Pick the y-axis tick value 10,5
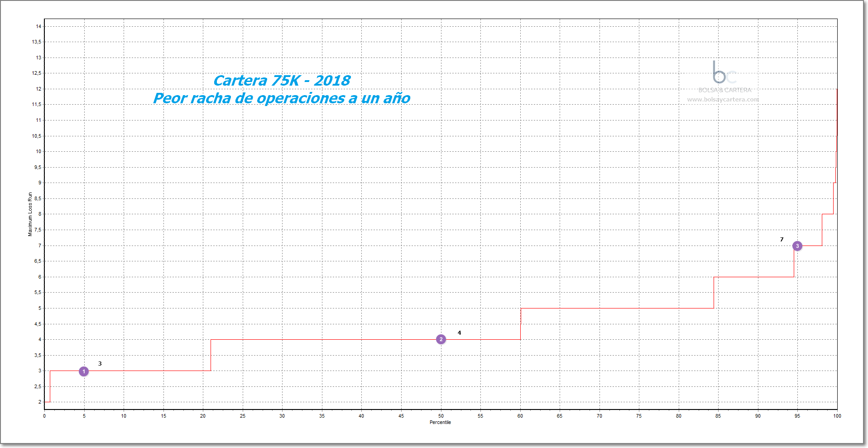Viewport: 868px width, 448px height. point(36,136)
